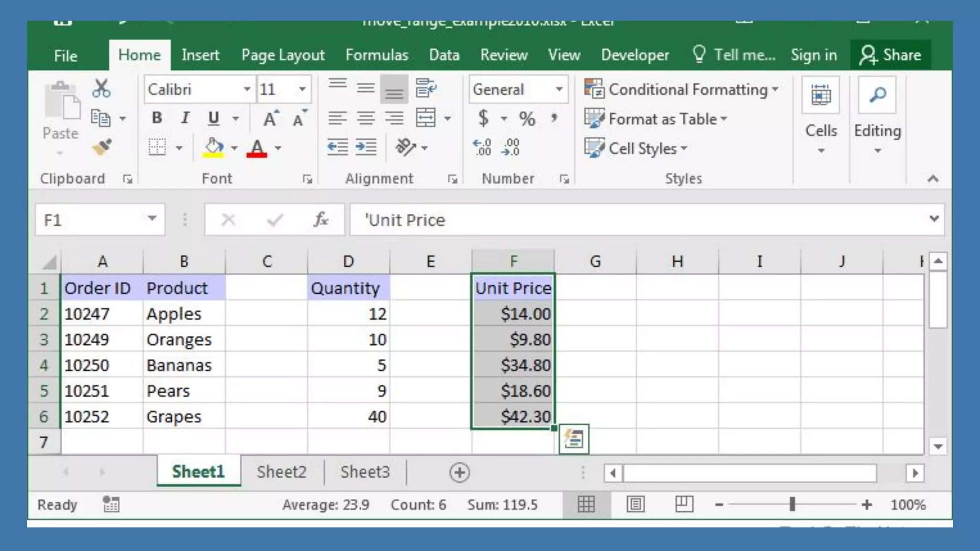Image resolution: width=980 pixels, height=551 pixels.
Task: Click the yellow Fill Color swatch
Action: click(x=213, y=147)
